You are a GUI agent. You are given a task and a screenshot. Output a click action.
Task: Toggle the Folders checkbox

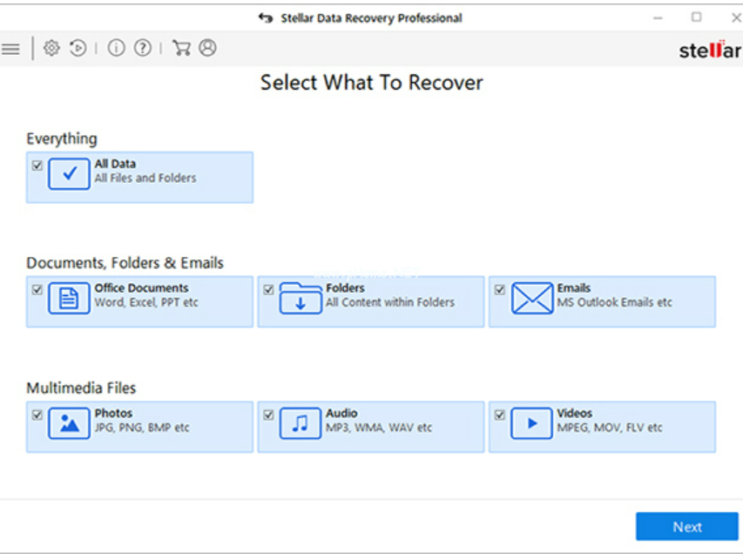(268, 290)
